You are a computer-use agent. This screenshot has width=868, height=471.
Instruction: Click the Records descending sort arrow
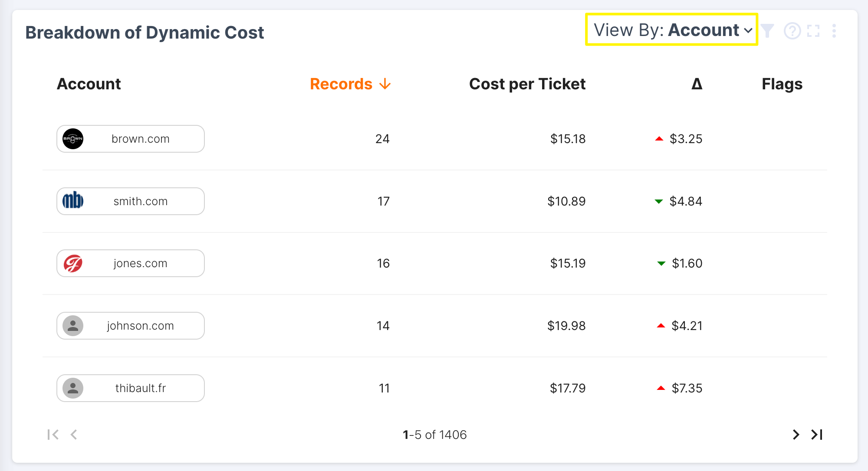coord(385,84)
